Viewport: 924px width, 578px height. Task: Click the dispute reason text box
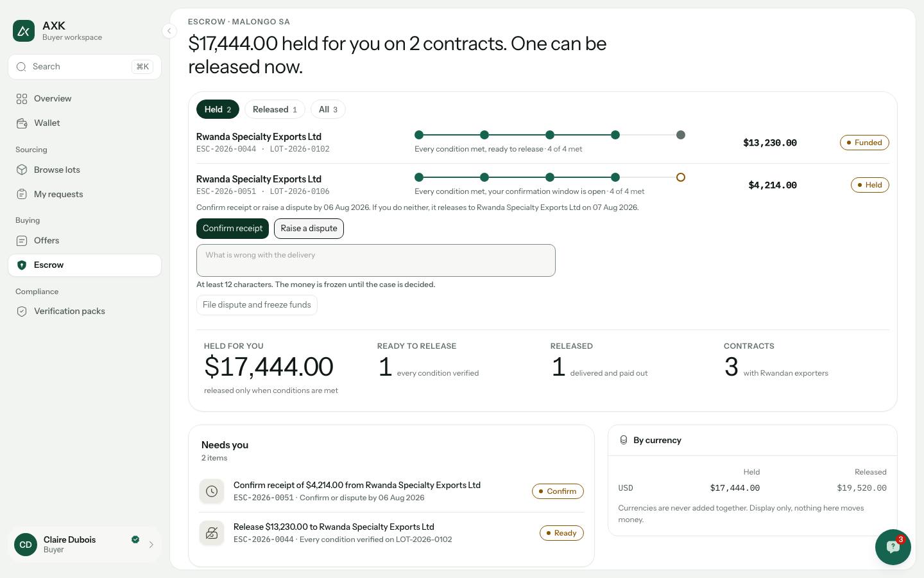point(376,260)
